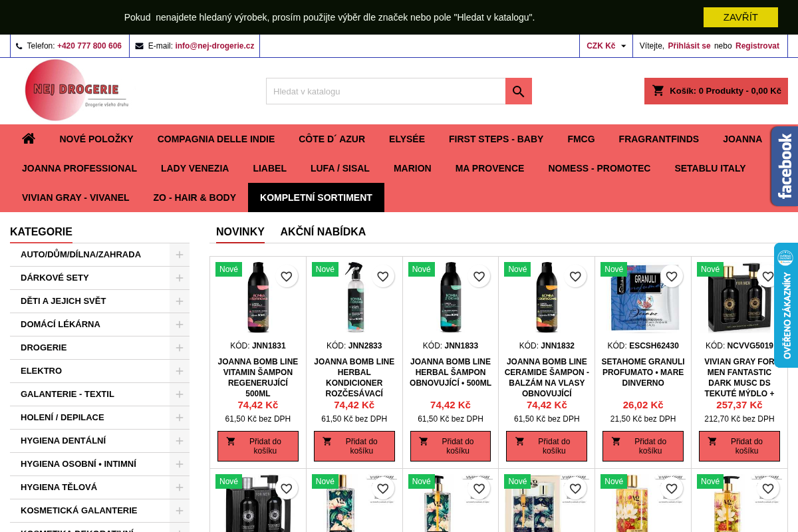Open the NOVÉ POLOŽKY menu

click(96, 139)
